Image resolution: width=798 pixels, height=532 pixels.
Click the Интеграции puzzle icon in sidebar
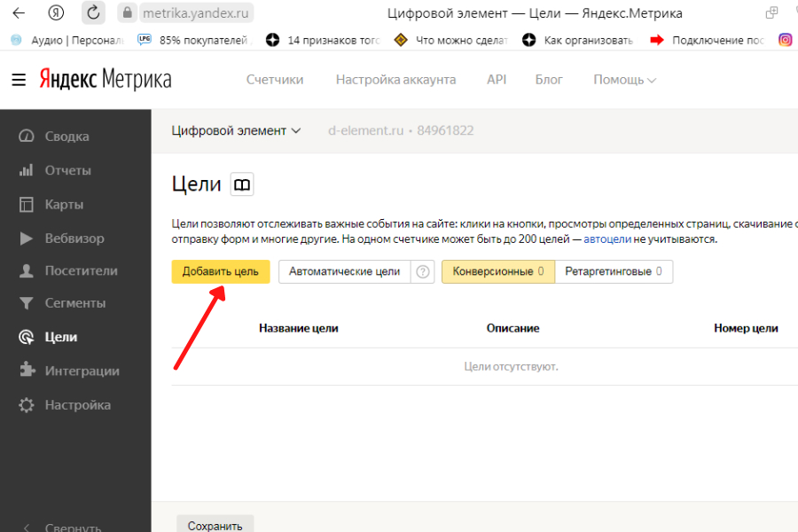[27, 371]
